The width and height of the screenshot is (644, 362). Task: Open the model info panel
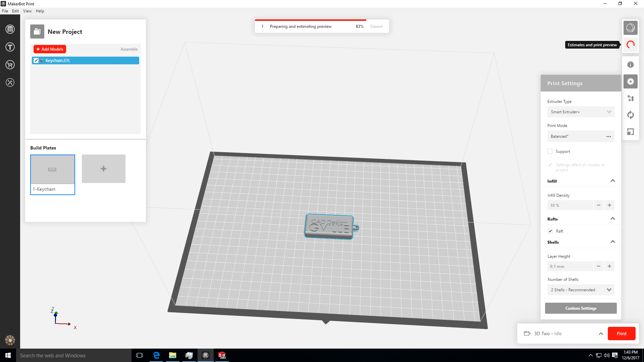631,64
